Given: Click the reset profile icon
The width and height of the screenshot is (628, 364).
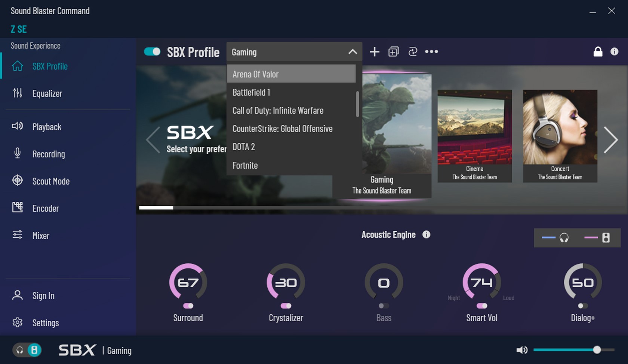Looking at the screenshot, I should pos(412,52).
